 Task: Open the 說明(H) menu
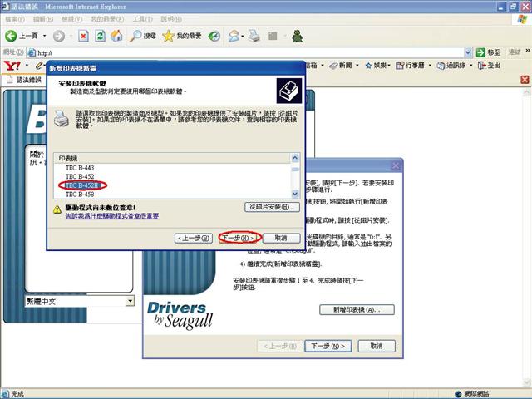pos(171,19)
